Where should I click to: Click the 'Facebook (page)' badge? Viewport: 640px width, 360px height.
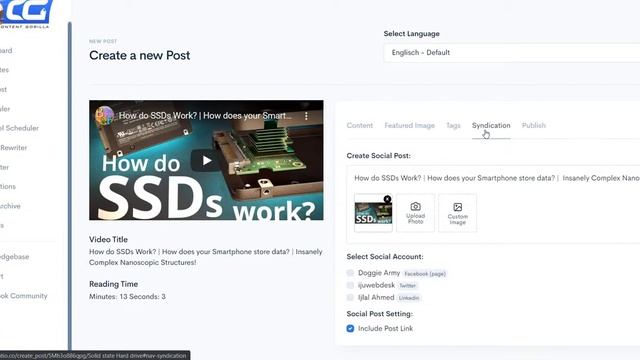pyautogui.click(x=425, y=274)
